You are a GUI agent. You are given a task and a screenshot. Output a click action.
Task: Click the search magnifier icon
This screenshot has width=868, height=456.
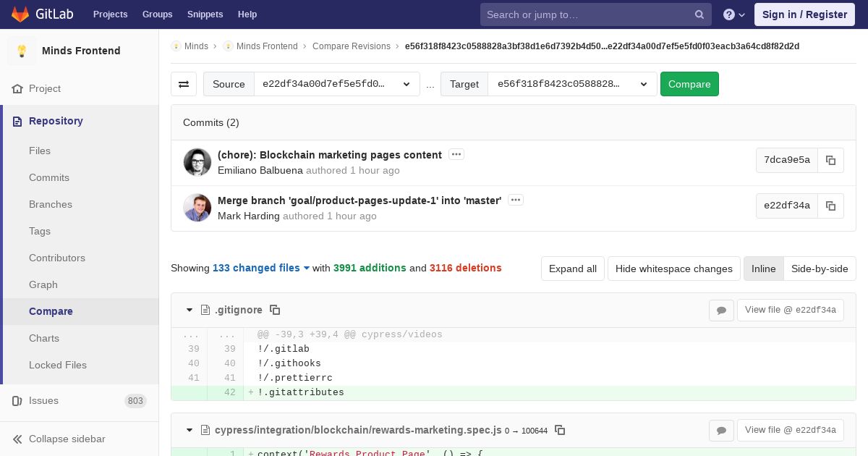pos(699,14)
